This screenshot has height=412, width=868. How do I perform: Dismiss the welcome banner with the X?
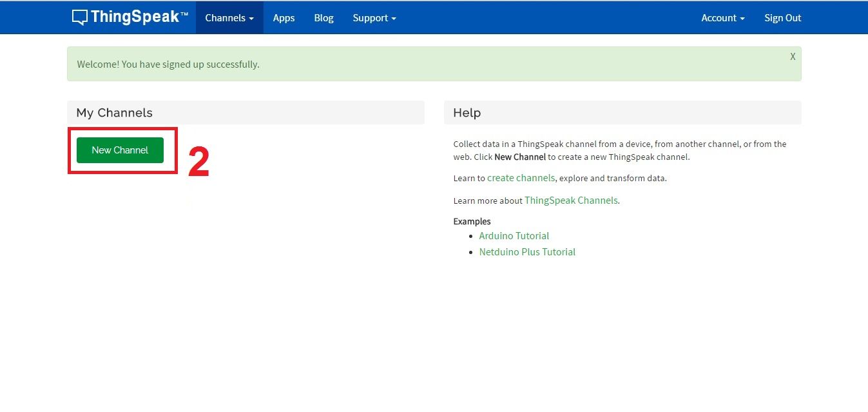[793, 57]
